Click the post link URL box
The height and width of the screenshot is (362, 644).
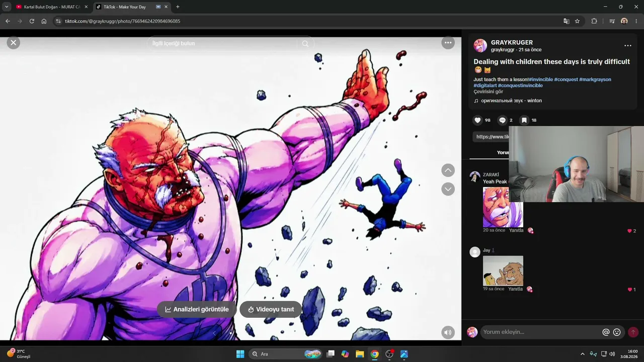[491, 137]
